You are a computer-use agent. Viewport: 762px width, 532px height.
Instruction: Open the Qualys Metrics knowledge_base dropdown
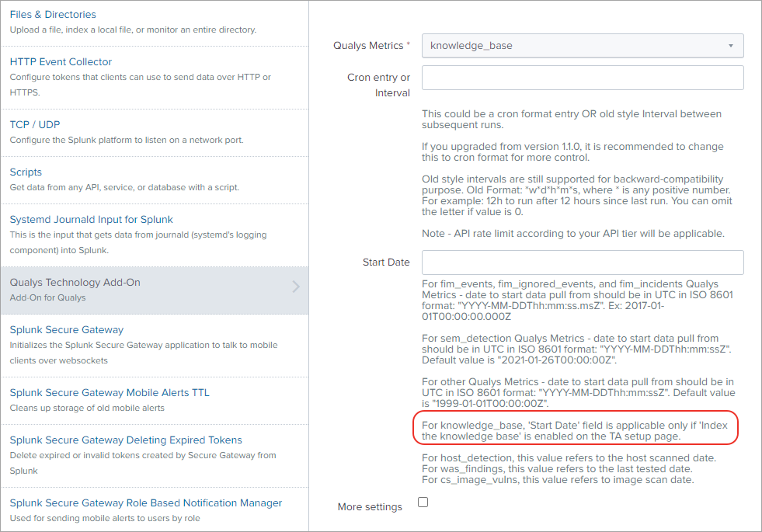tap(583, 46)
